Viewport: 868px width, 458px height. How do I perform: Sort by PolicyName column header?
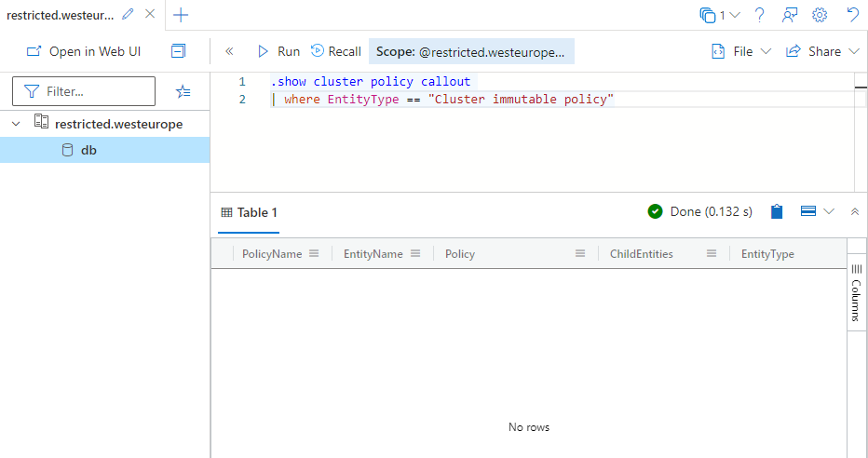tap(272, 254)
